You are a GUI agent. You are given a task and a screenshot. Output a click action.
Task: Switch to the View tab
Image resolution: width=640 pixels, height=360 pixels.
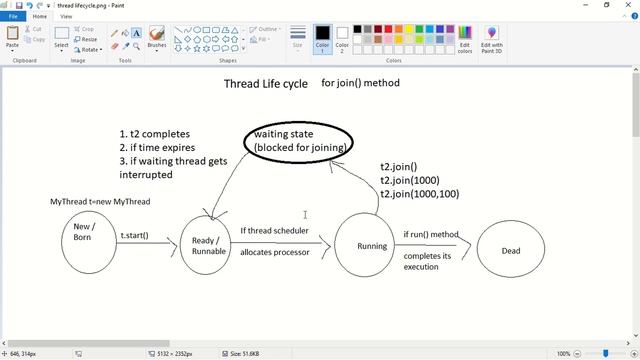tap(66, 16)
